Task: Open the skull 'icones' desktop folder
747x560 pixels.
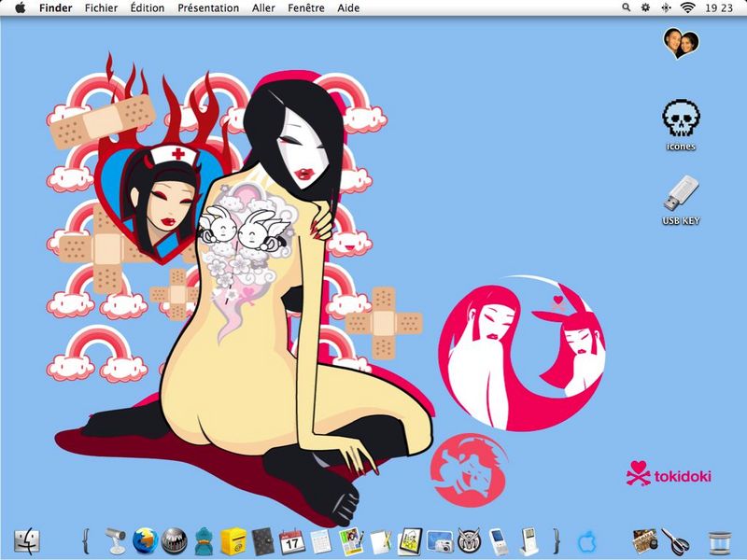Action: tap(681, 119)
